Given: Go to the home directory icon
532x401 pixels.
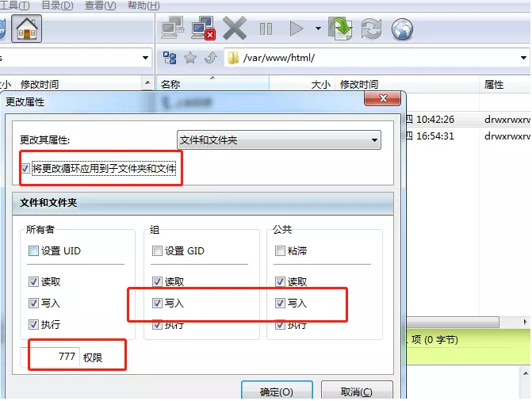Looking at the screenshot, I should coord(26,29).
